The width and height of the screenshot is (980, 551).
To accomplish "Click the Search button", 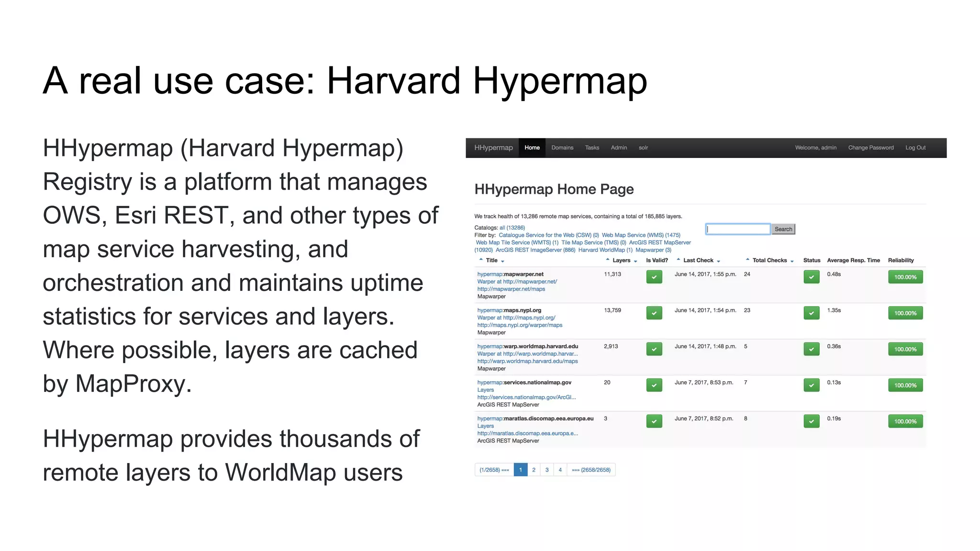I will click(x=783, y=229).
